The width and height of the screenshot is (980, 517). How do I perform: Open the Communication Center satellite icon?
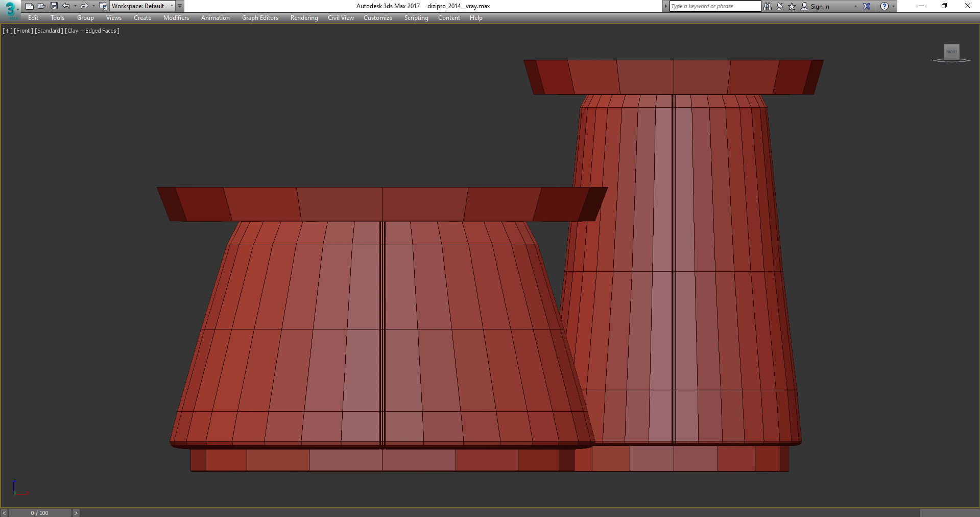(780, 6)
